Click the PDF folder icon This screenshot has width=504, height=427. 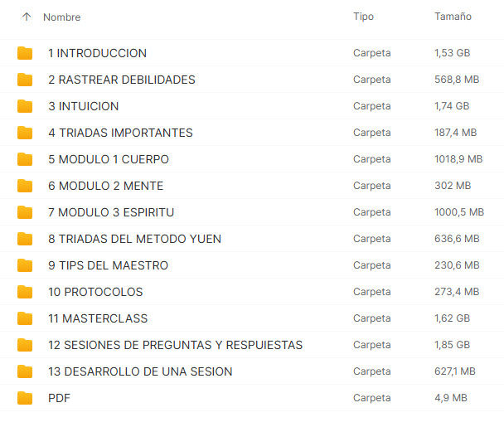point(25,398)
